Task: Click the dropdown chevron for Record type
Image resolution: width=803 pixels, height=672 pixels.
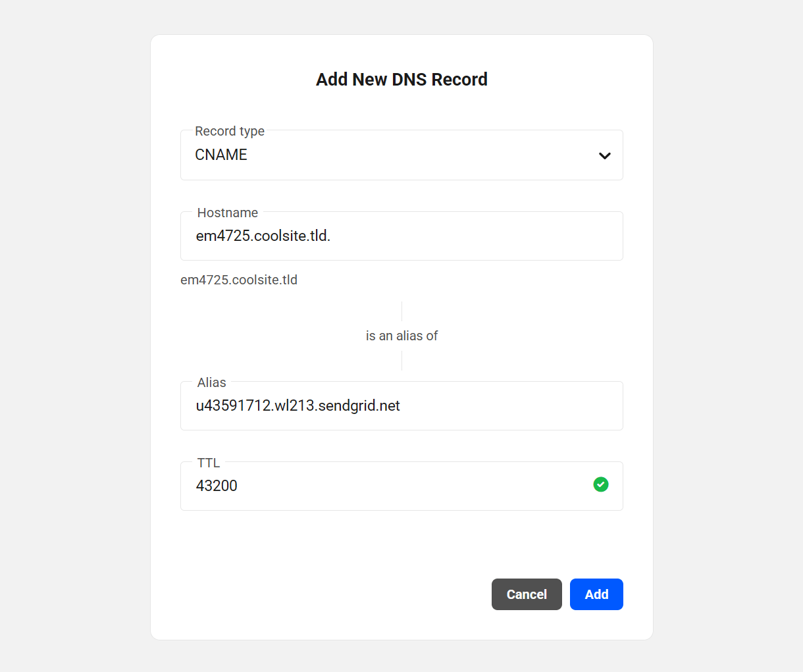Action: coord(604,155)
